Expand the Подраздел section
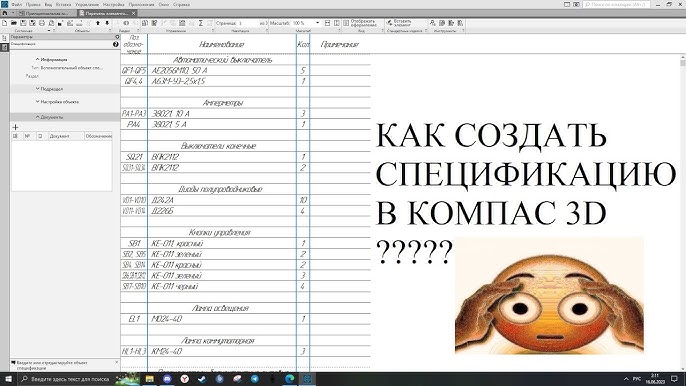The height and width of the screenshot is (386, 686). coord(38,88)
